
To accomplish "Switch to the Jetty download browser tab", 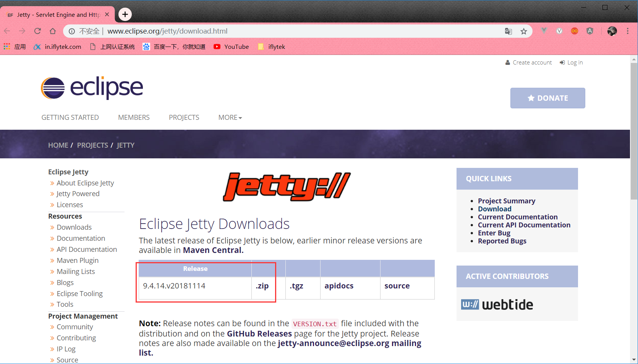I will coord(57,14).
